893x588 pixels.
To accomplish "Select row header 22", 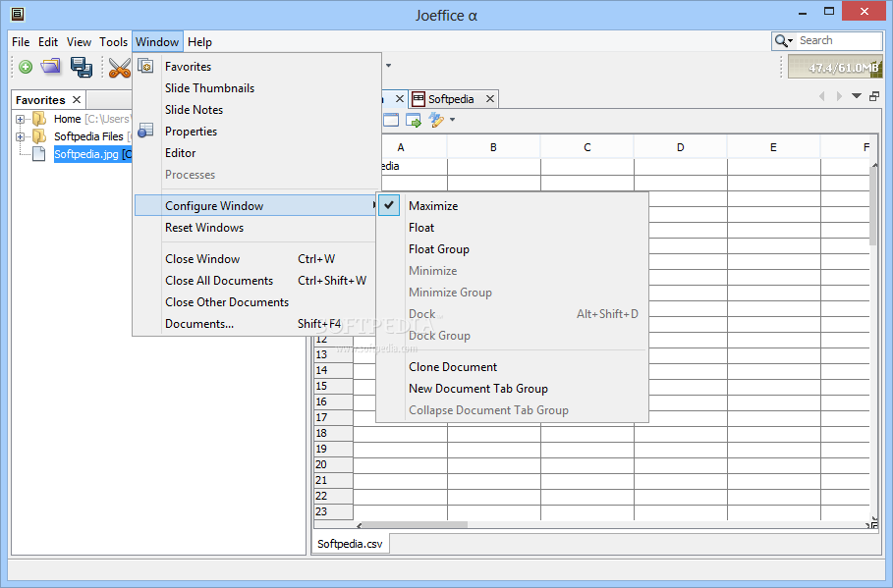I will [x=333, y=496].
